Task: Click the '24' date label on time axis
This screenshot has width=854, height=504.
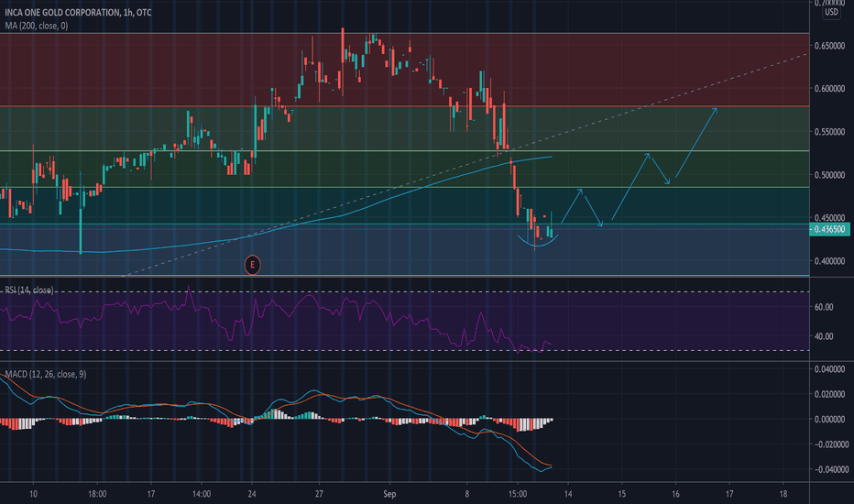Action: [252, 494]
